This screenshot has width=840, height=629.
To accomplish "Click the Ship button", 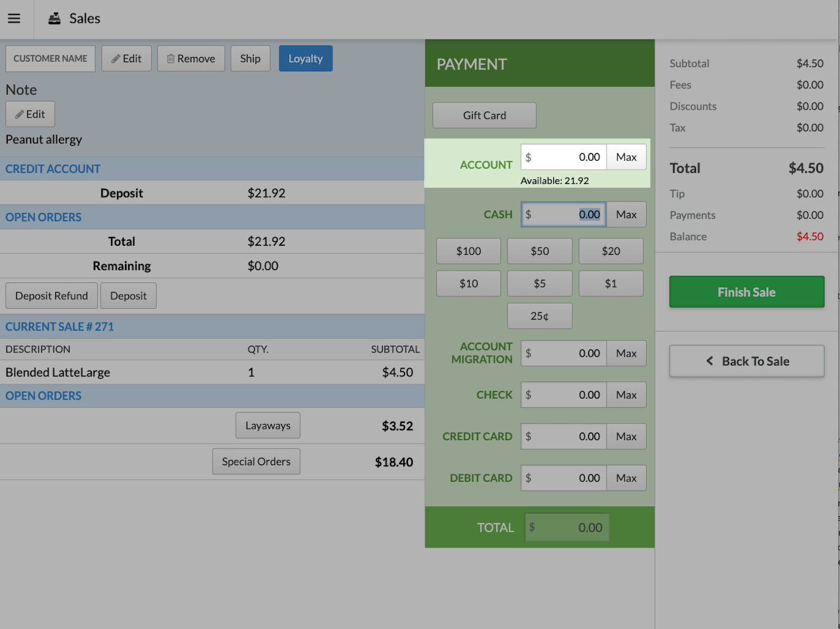I will 250,58.
